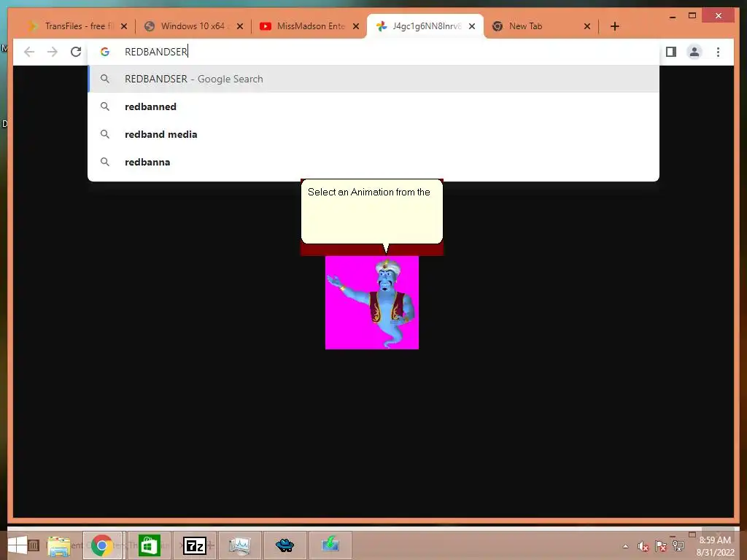Image resolution: width=747 pixels, height=560 pixels.
Task: Click the Select an Animation speech bubble
Action: tap(372, 211)
